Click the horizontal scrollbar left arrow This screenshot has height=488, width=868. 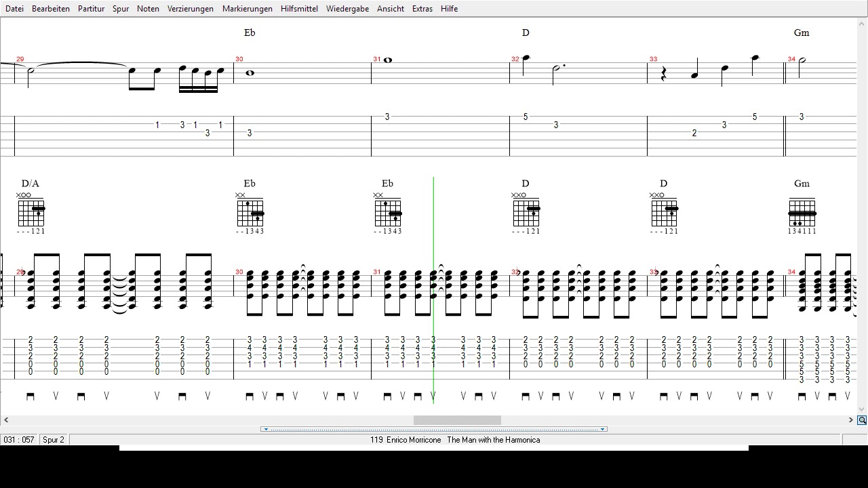tap(6, 420)
